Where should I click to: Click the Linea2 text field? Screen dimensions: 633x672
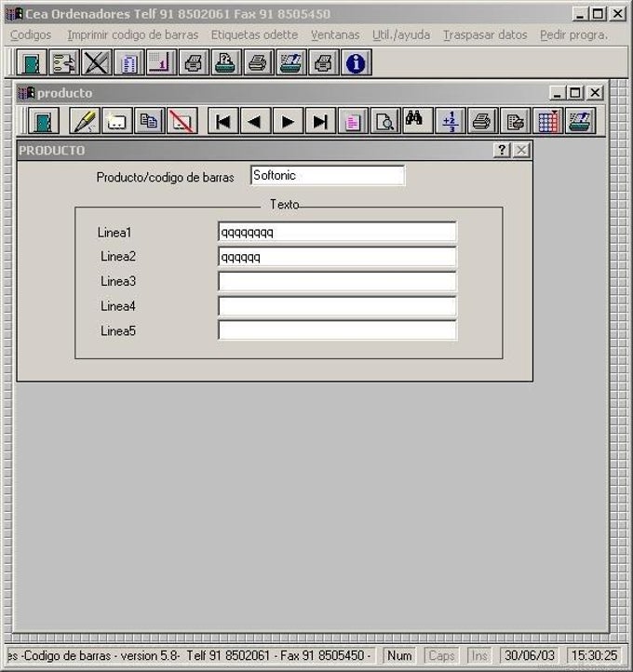(337, 257)
